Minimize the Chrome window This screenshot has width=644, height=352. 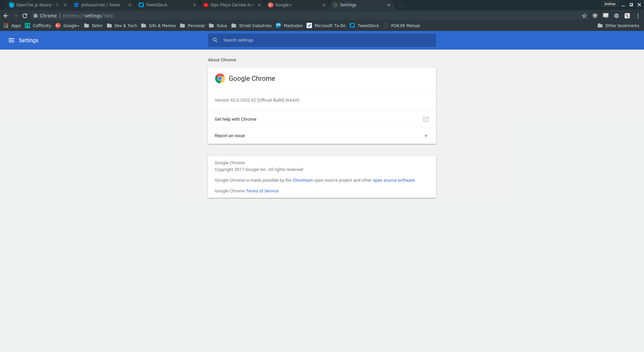[x=623, y=5]
